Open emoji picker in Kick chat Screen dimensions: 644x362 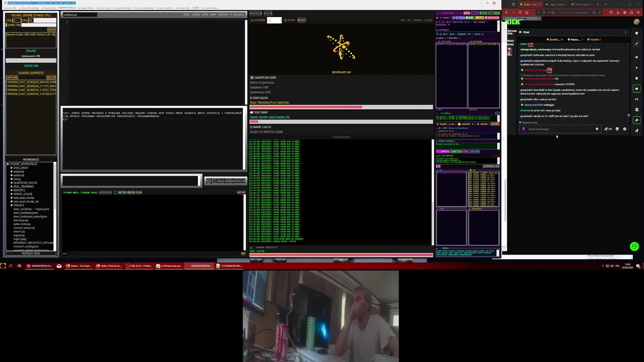597,129
